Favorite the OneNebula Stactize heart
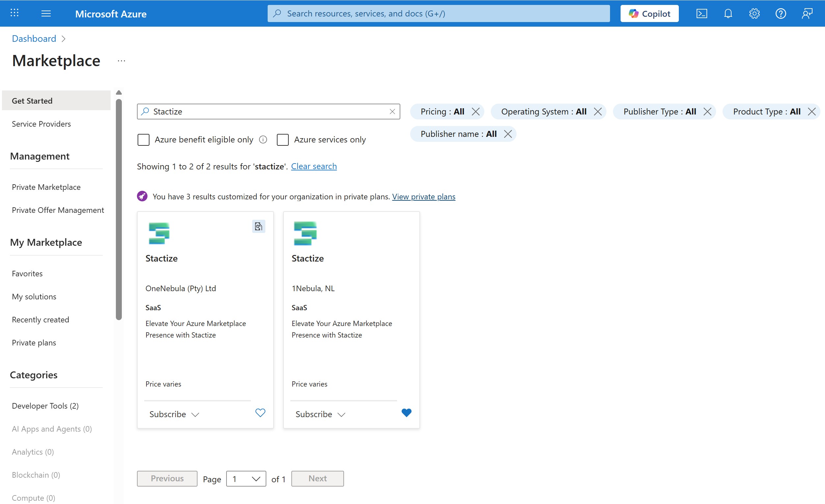 260,413
